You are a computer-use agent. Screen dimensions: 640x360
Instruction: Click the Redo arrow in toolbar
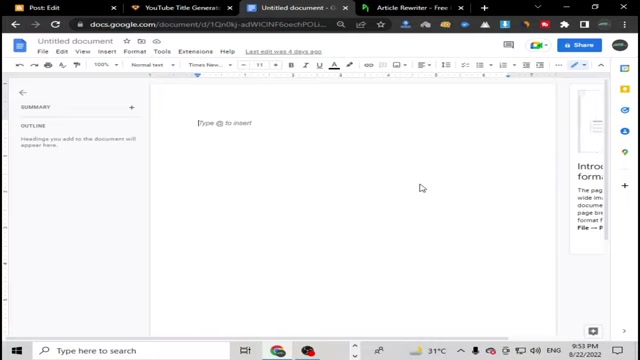click(x=34, y=65)
